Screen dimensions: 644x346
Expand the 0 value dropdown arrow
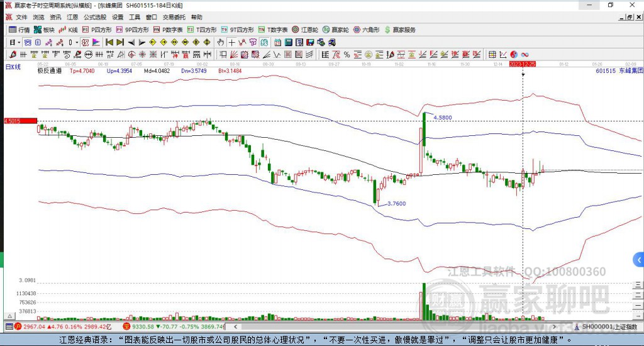click(77, 42)
